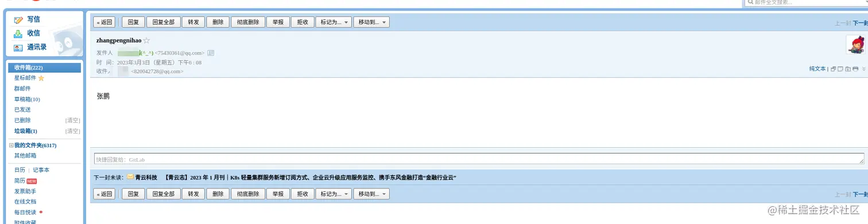The height and width of the screenshot is (224, 868).
Task: Open 简历 resume link
Action: point(20,180)
